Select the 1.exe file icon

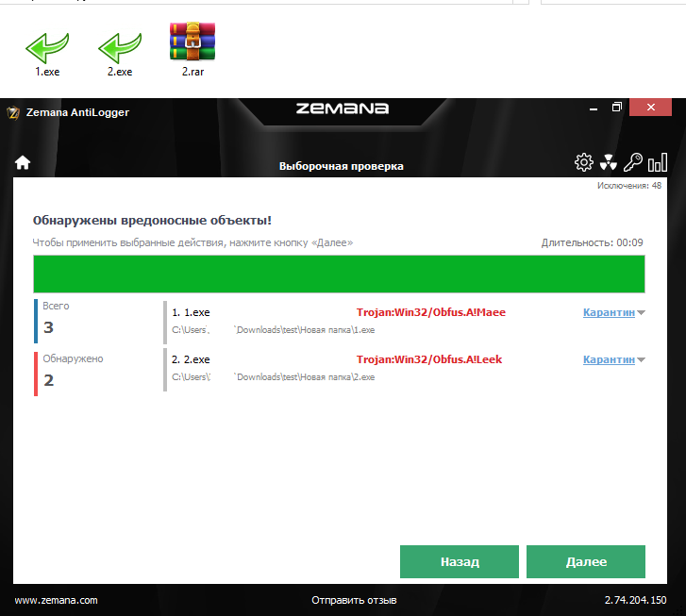tap(47, 48)
